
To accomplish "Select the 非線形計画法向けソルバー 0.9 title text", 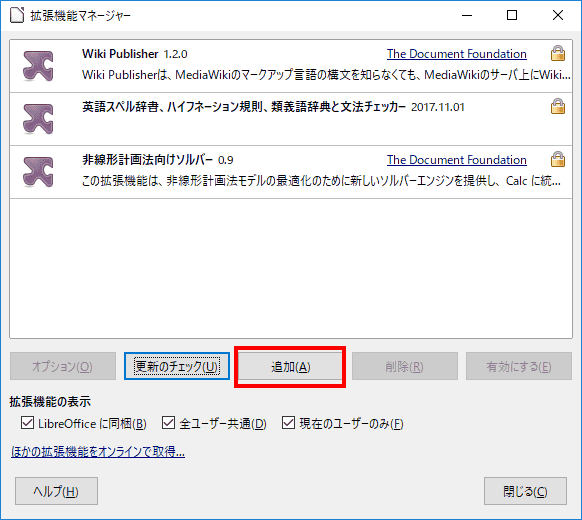I will 158,160.
